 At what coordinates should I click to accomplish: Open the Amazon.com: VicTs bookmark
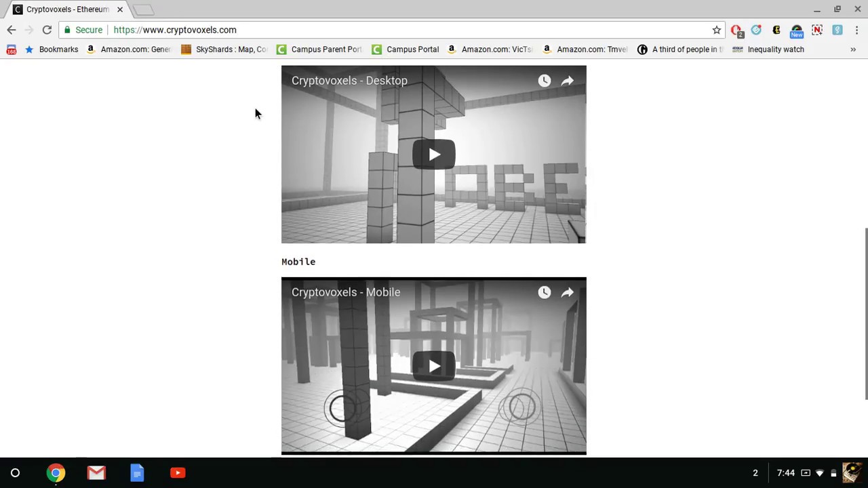tap(490, 49)
